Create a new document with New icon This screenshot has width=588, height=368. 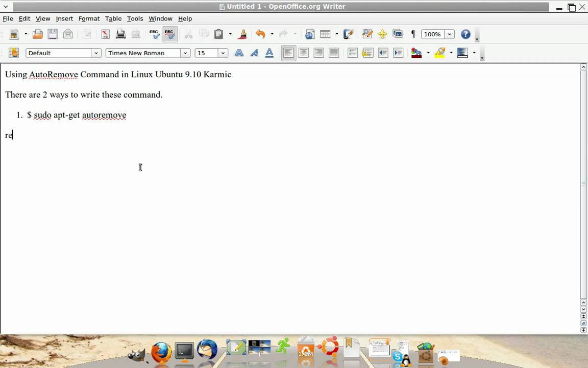pyautogui.click(x=14, y=34)
